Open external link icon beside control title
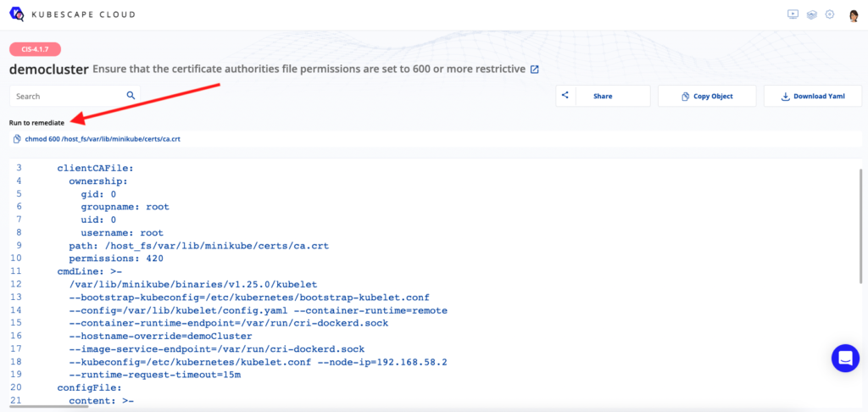The width and height of the screenshot is (868, 412). [534, 70]
